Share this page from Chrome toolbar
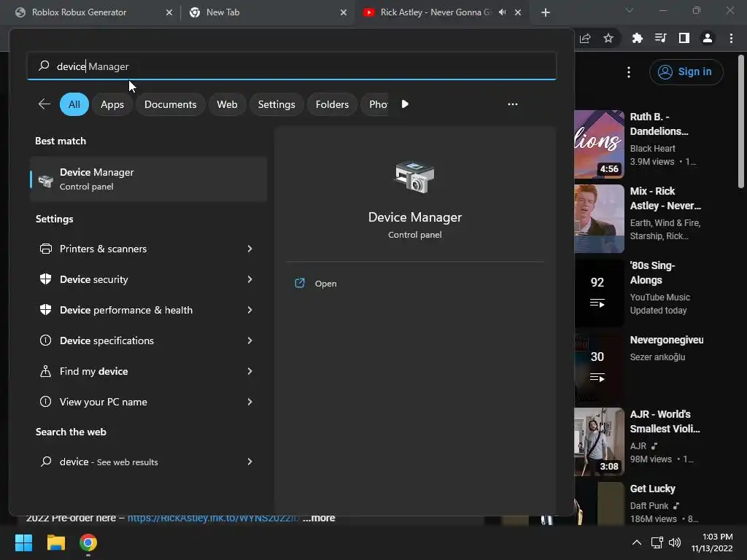Viewport: 747px width, 560px height. point(585,38)
